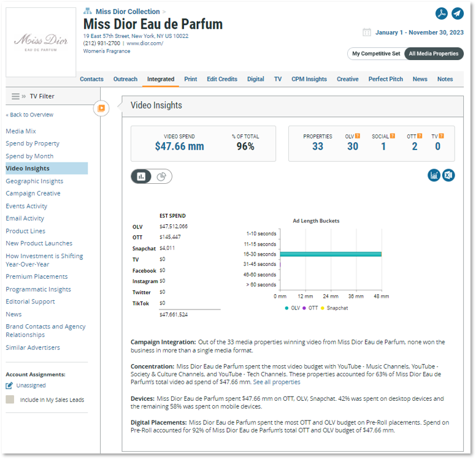Viewport: 476px width, 459px height.
Task: Click the 16-30 seconds teal bar
Action: [331, 254]
